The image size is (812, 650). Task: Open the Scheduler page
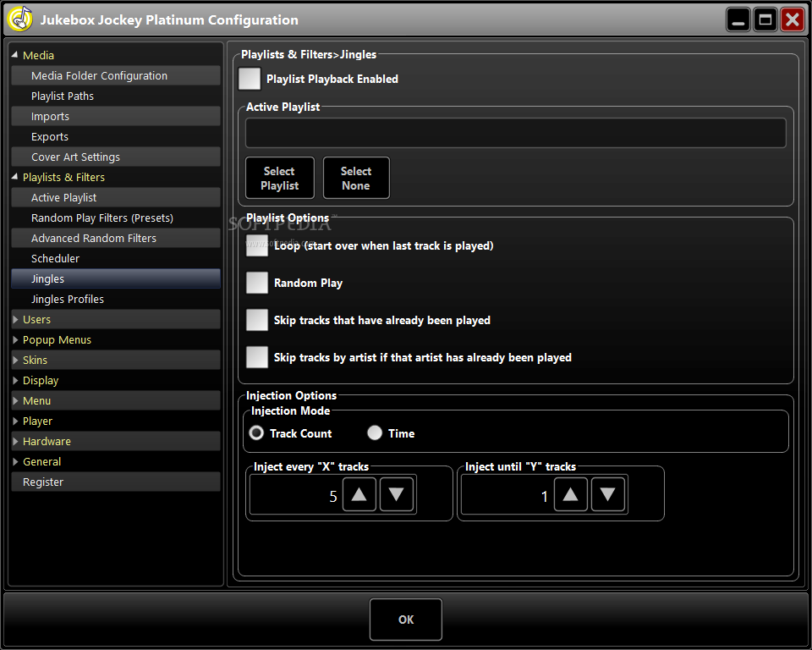pyautogui.click(x=116, y=258)
